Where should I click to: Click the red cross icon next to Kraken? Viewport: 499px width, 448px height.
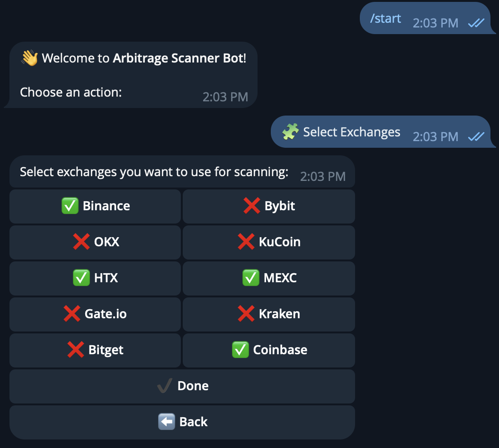(247, 314)
